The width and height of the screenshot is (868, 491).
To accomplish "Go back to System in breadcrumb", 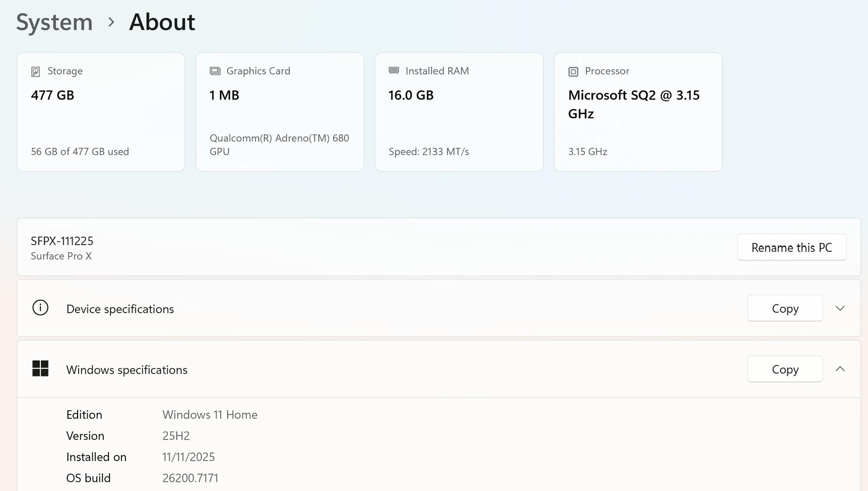I will click(55, 22).
